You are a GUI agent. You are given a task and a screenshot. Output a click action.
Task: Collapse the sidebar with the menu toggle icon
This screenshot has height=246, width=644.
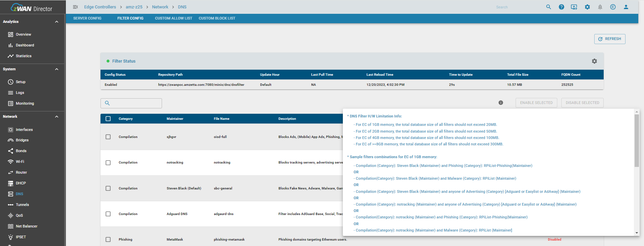coord(75,7)
